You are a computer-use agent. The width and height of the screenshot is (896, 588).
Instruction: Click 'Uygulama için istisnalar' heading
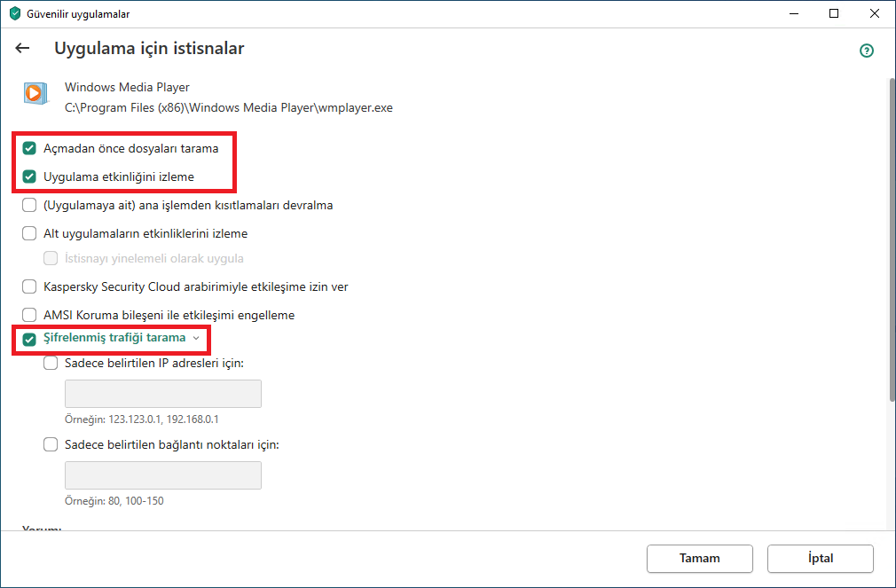click(149, 48)
